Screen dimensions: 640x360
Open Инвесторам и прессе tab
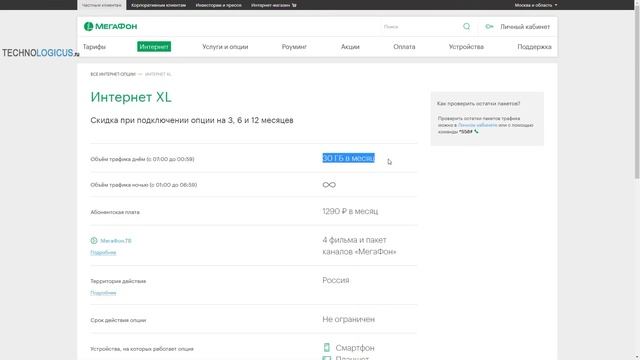pos(218,5)
